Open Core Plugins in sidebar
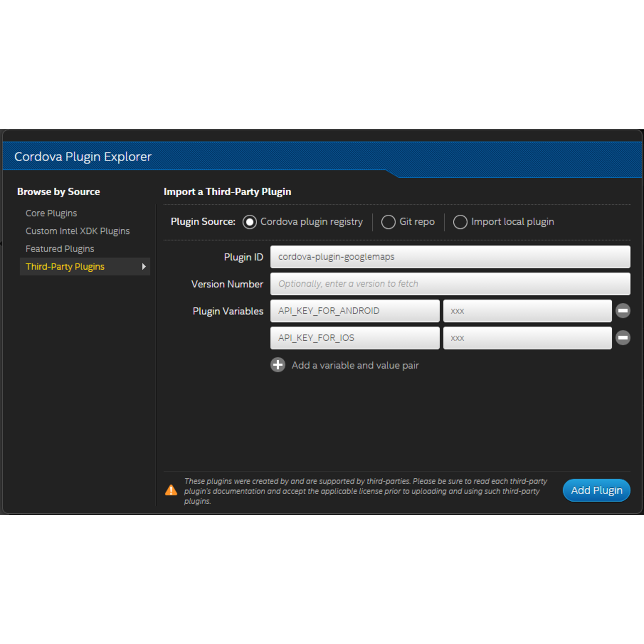Screen dimensions: 644x644 (x=51, y=213)
